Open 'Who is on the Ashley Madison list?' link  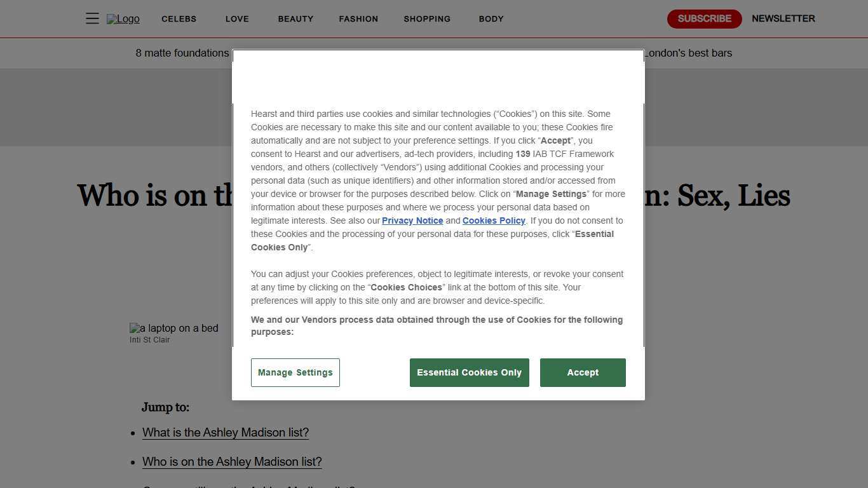point(231,461)
